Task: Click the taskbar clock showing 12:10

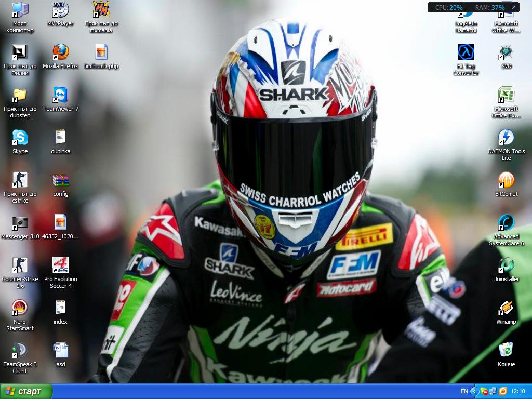Action: [518, 391]
